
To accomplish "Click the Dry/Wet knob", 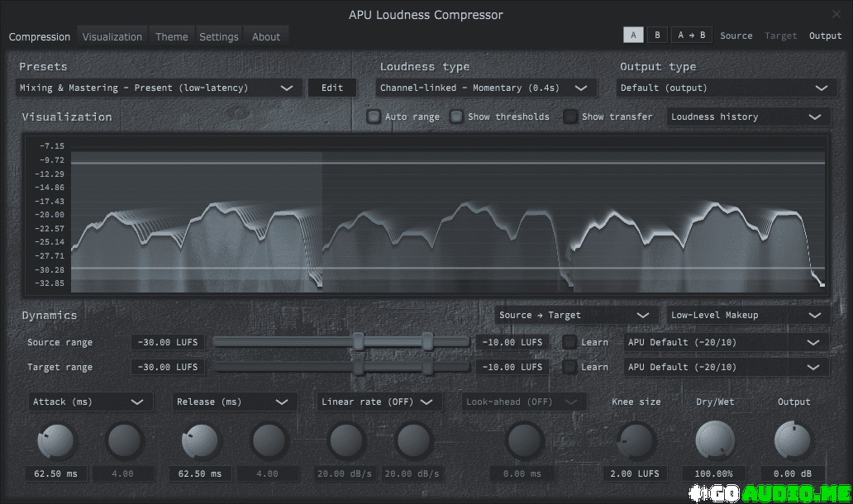I will [x=715, y=440].
